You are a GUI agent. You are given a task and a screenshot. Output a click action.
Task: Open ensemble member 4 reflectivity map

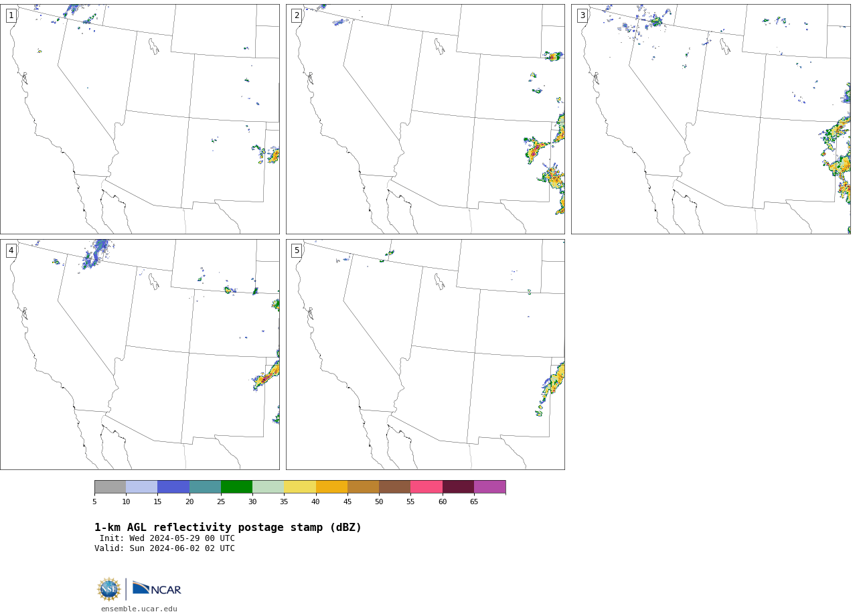click(139, 354)
